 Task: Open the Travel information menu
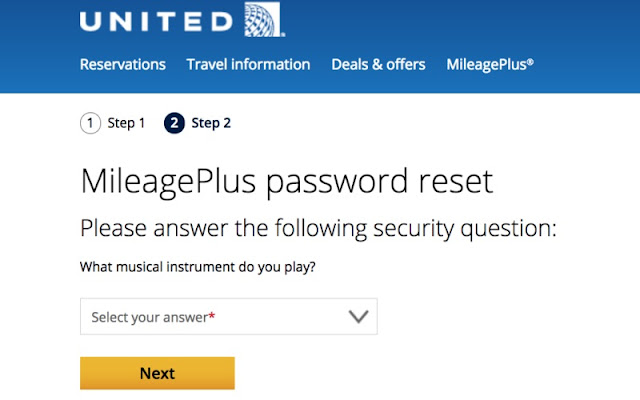(x=248, y=64)
